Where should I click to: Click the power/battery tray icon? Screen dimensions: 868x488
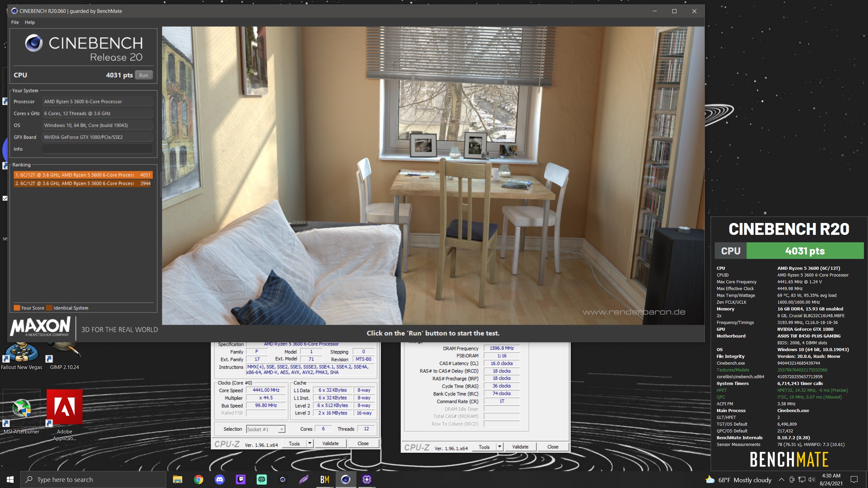tap(792, 480)
